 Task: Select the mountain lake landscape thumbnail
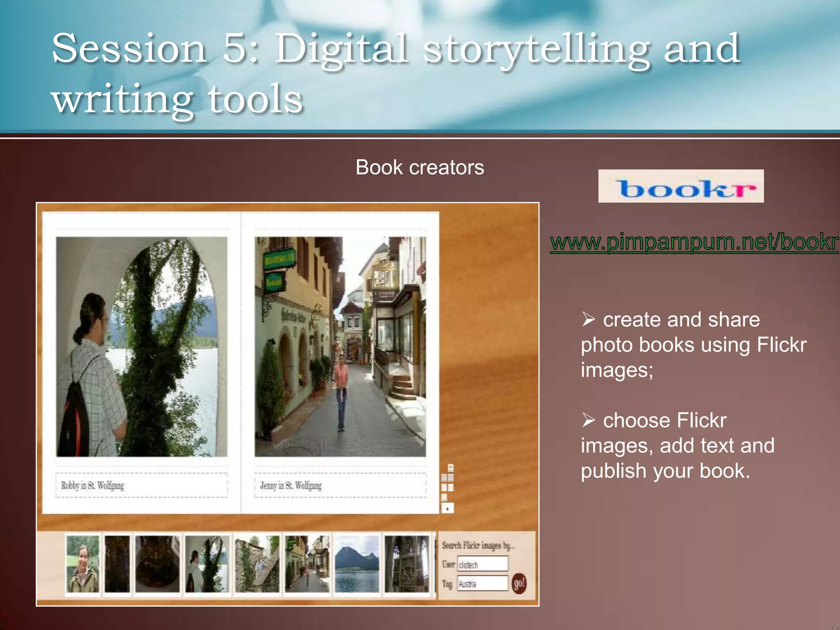pyautogui.click(x=357, y=564)
